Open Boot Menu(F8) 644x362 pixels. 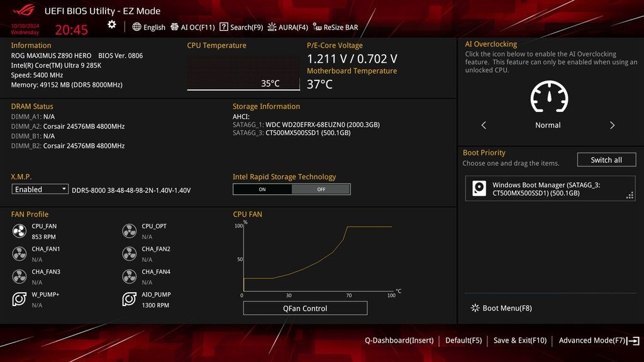pos(501,308)
